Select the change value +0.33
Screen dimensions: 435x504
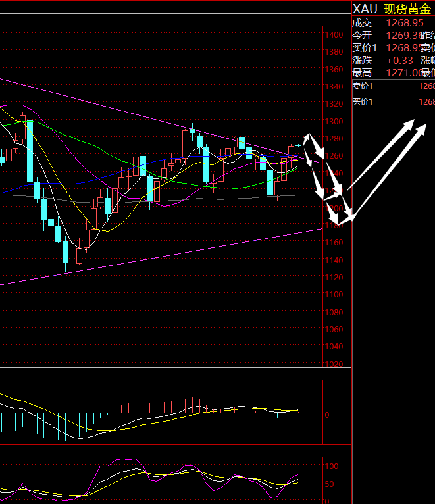399,60
